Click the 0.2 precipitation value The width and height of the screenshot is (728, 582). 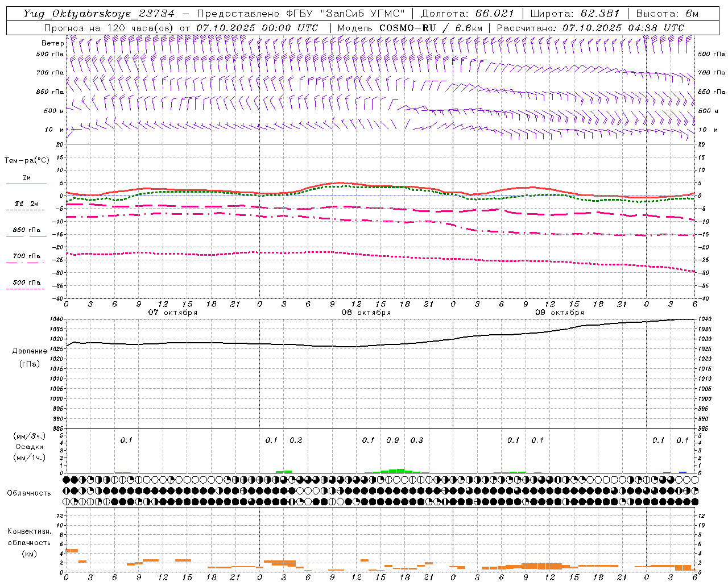pos(296,440)
